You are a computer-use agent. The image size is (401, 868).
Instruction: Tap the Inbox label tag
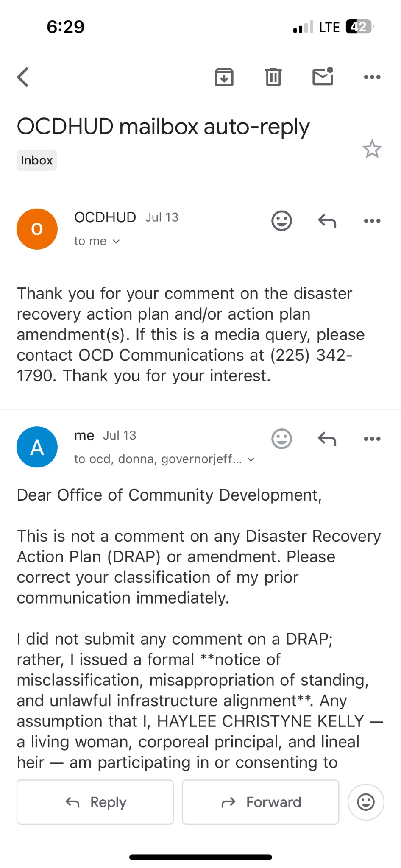point(37,160)
